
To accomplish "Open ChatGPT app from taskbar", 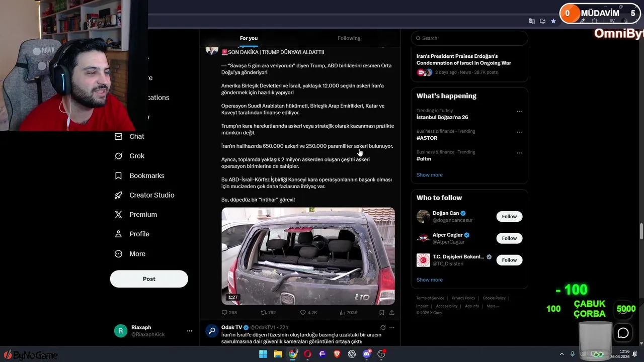I will (x=352, y=354).
